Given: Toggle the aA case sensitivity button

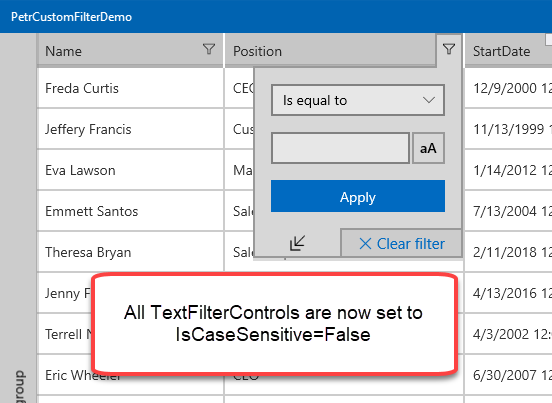Looking at the screenshot, I should point(428,148).
